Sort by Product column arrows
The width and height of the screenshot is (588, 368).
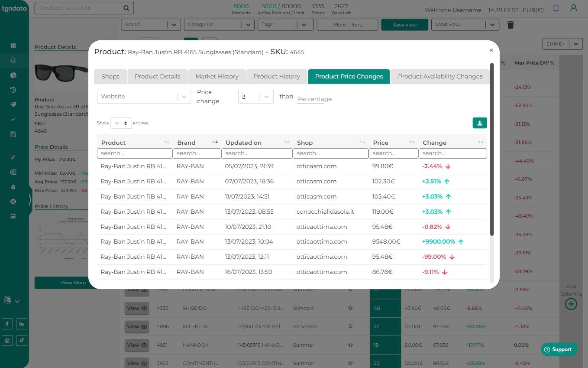tap(166, 142)
